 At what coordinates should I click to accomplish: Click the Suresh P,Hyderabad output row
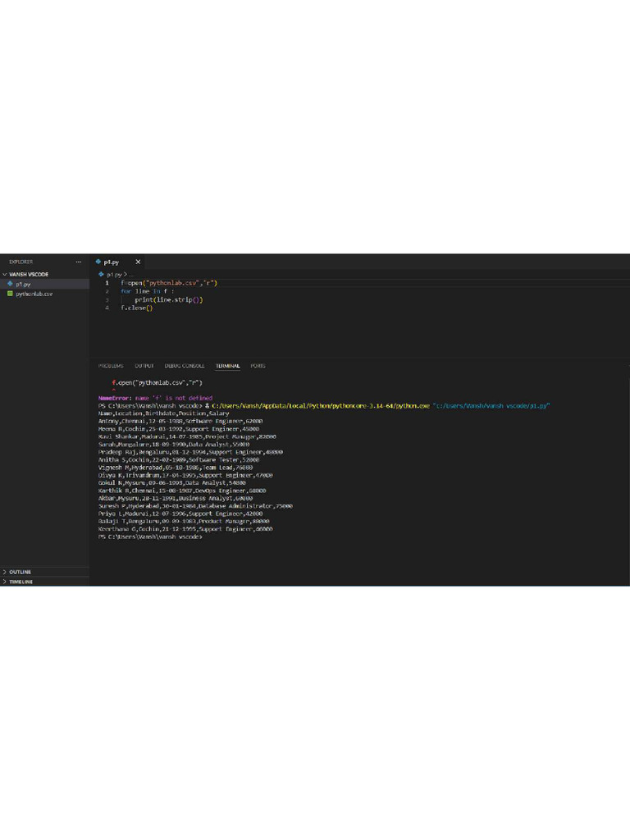click(195, 506)
